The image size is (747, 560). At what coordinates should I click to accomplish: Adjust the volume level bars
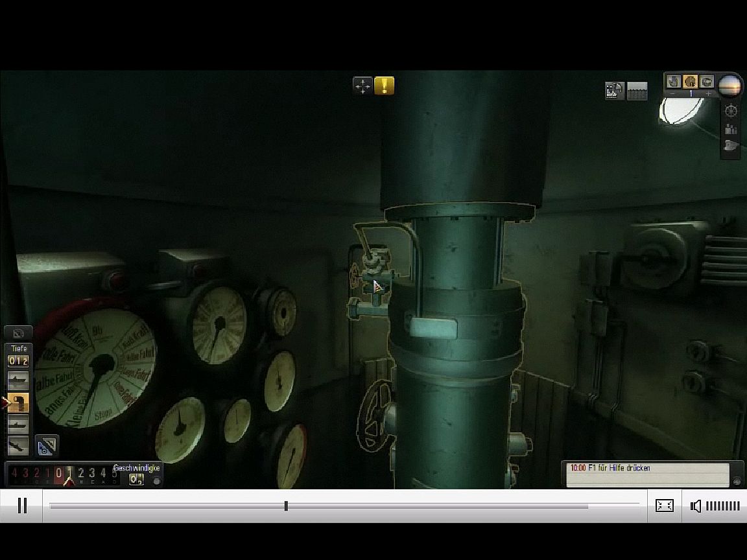723,506
